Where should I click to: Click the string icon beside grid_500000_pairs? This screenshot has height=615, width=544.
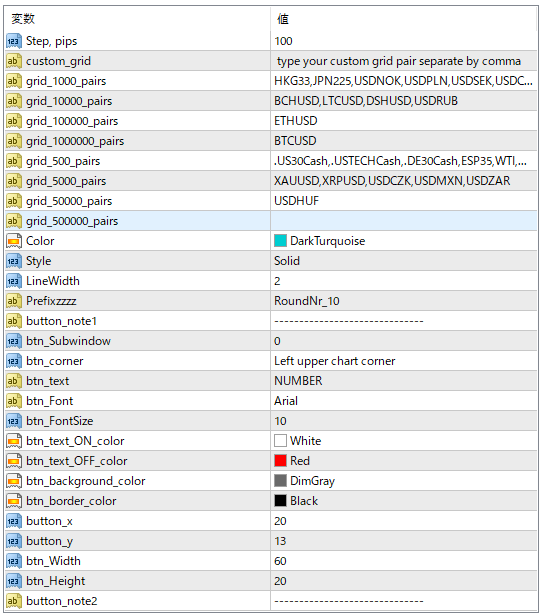click(x=14, y=221)
